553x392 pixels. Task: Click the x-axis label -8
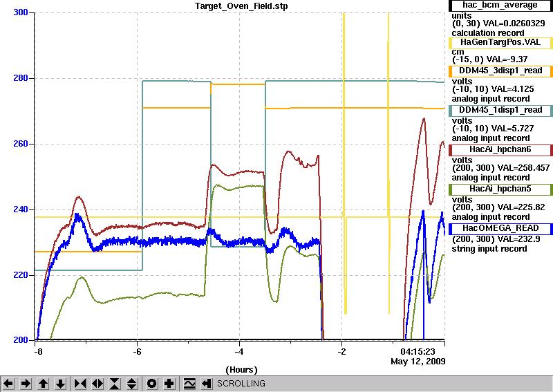coord(38,352)
